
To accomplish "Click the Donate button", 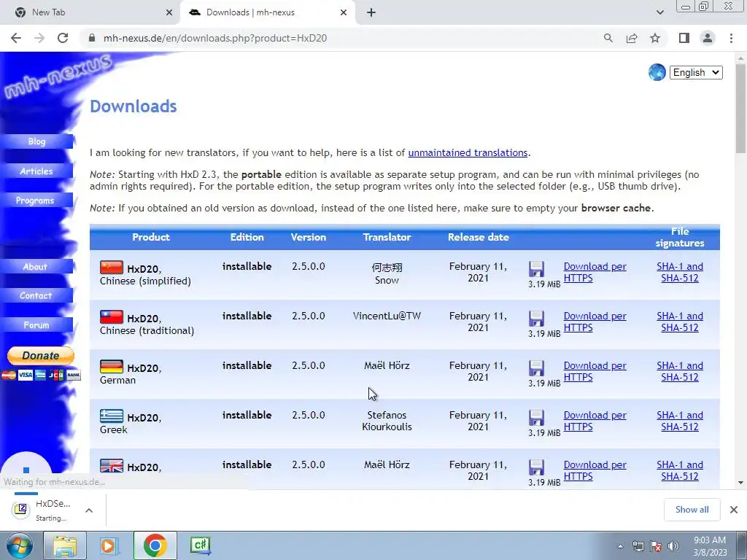I will tap(41, 356).
